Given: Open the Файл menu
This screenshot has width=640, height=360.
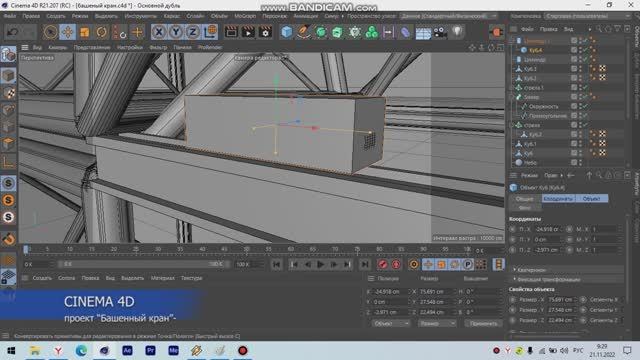Looking at the screenshot, I should tap(10, 16).
